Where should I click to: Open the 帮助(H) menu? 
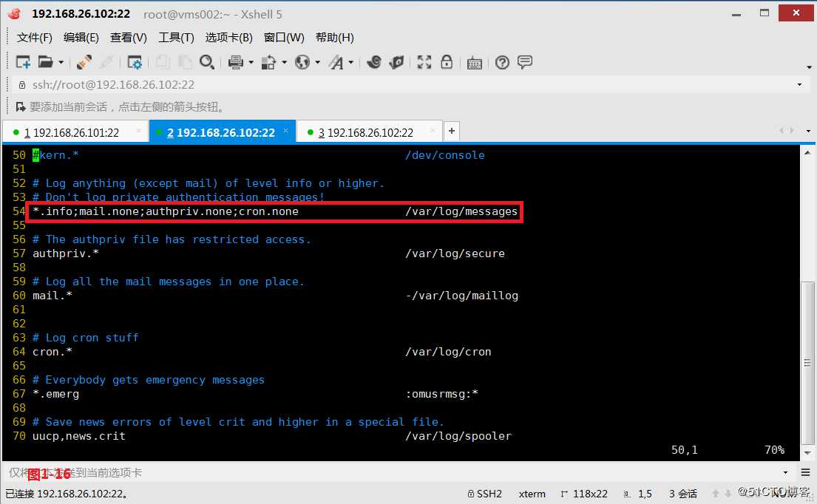tap(334, 38)
